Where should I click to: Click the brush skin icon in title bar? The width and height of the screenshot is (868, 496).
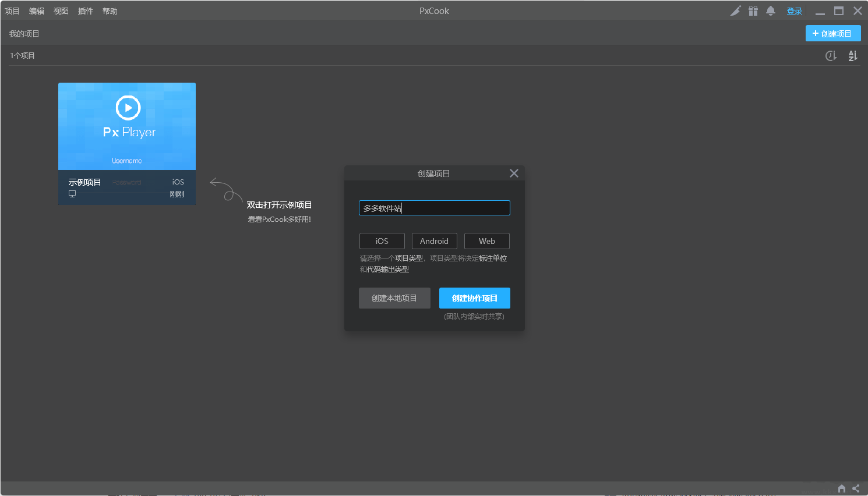(736, 11)
